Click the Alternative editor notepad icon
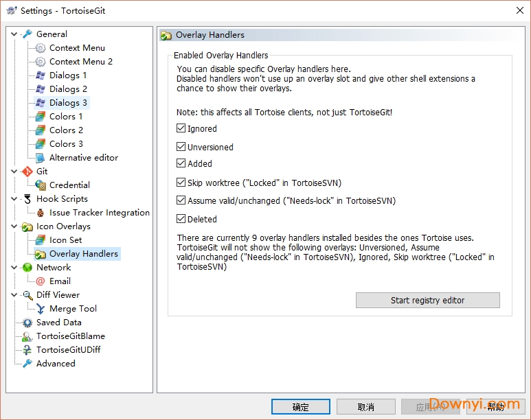Viewport: 531px width, 420px height. pyautogui.click(x=41, y=158)
